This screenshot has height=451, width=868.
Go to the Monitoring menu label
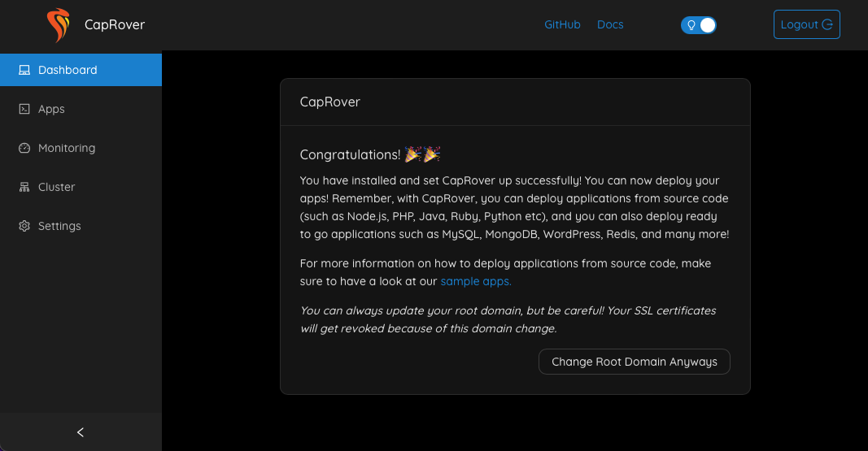click(x=67, y=148)
